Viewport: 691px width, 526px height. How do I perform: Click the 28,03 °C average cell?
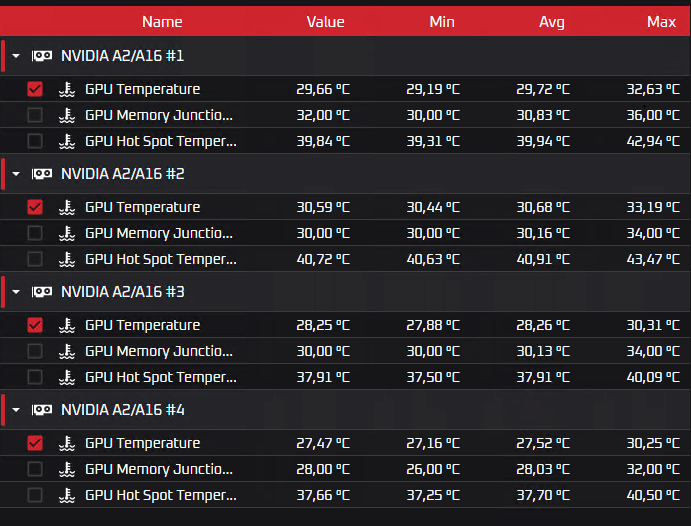[x=543, y=470]
